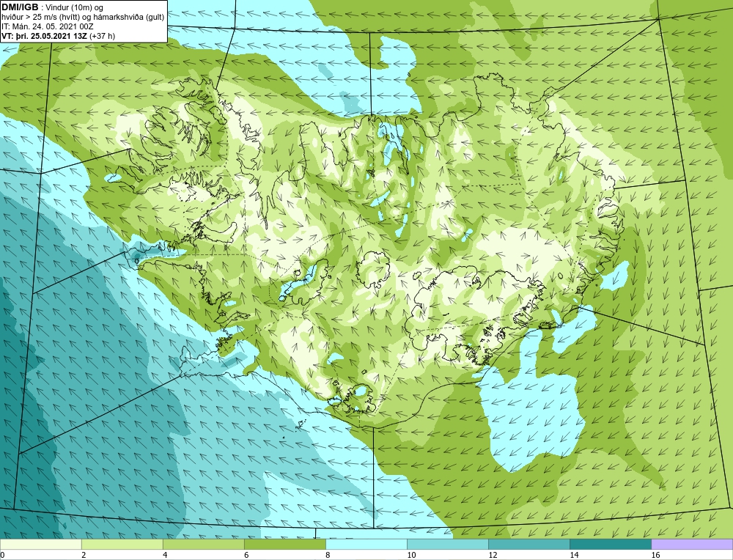Screen dimensions: 733x560
Task: Click the legend label '8'
Action: click(328, 555)
